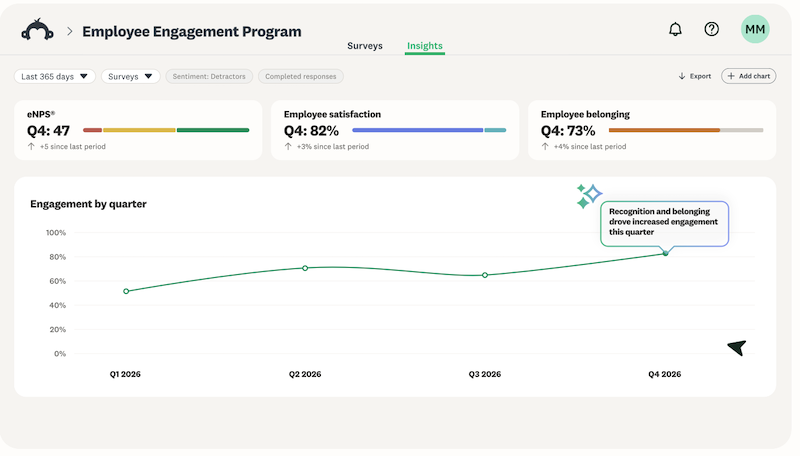Open the notifications bell
Screen dimensions: 800x456
click(x=675, y=30)
